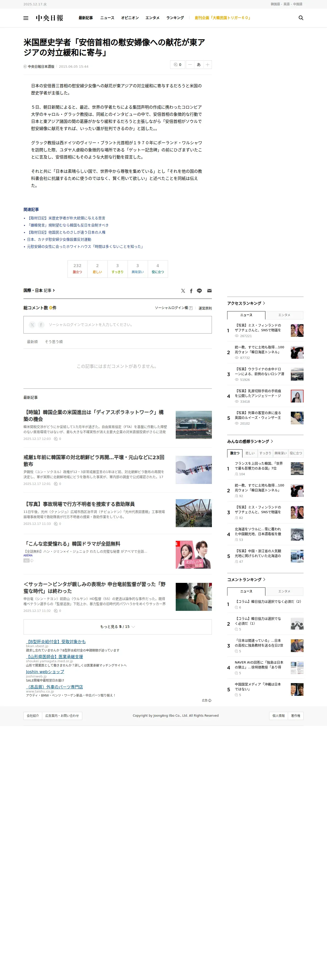This screenshot has width=327, height=980.
Task: Open ad link 【B型肝炎給付金】受取対象かも
Action: pyautogui.click(x=56, y=641)
